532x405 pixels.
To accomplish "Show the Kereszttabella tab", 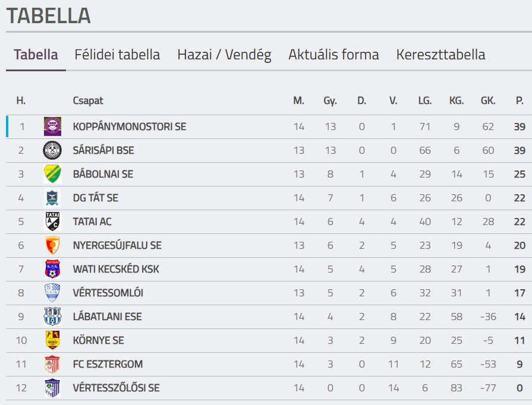I will 440,55.
